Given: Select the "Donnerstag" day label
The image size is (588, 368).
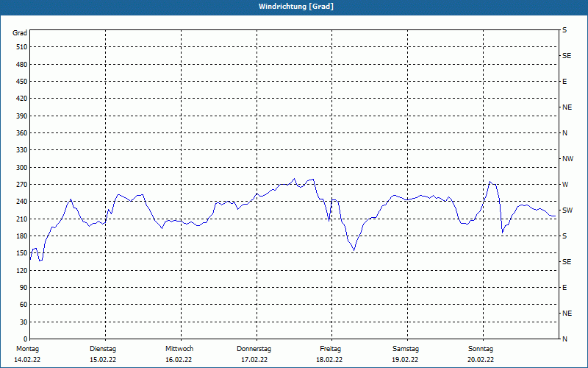Looking at the screenshot, I should pos(254,349).
